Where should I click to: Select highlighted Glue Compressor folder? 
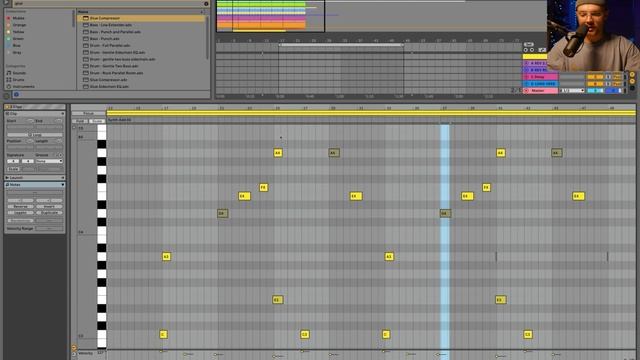(141, 18)
